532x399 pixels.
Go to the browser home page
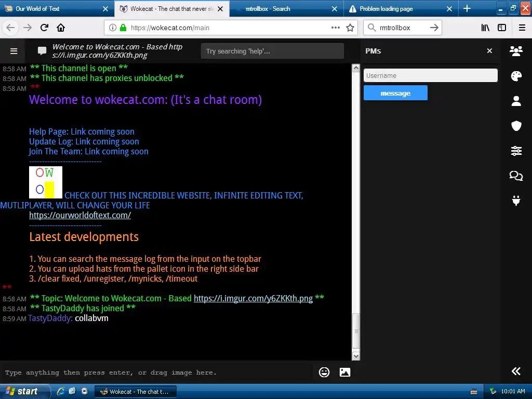pyautogui.click(x=61, y=28)
